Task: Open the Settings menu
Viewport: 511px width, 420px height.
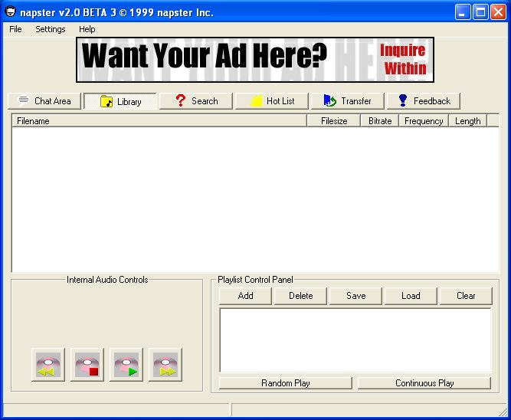Action: [51, 29]
